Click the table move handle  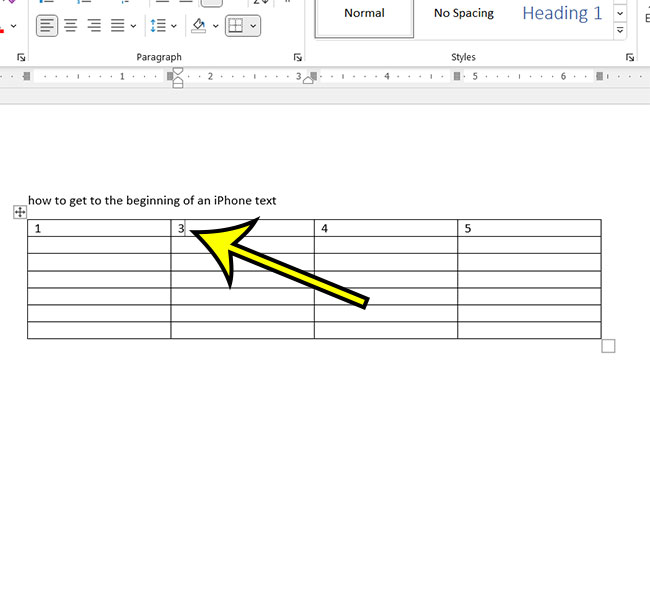[20, 212]
